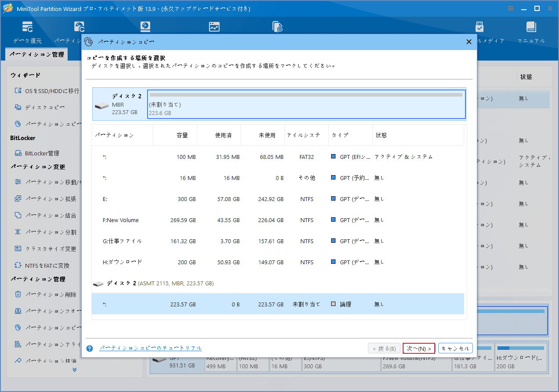Click the パーティション分割 sidebar icon
559x392 pixels.
(18, 232)
